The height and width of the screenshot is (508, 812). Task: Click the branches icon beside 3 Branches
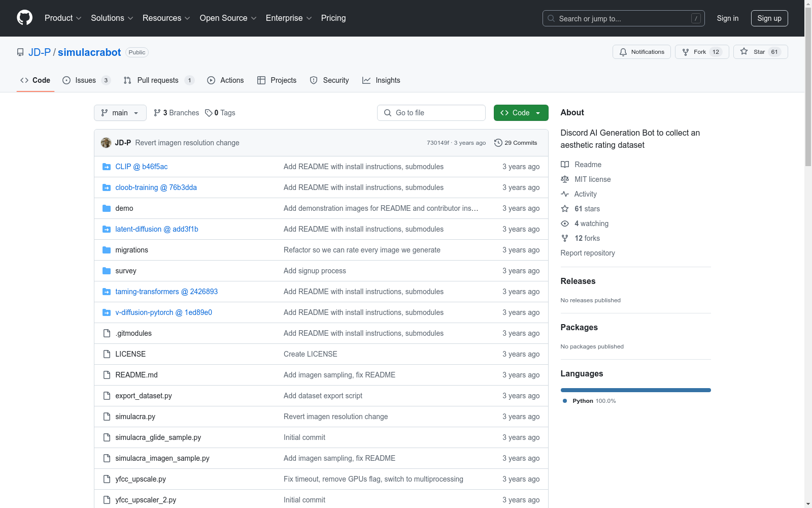point(157,113)
